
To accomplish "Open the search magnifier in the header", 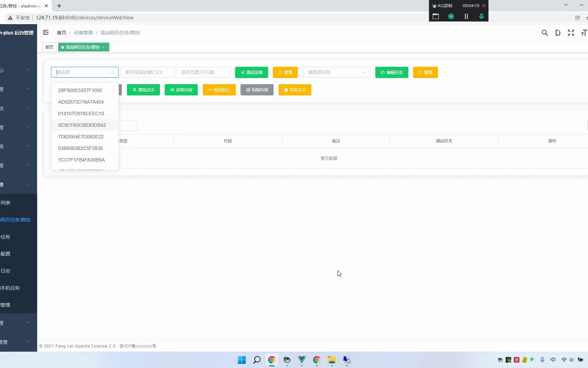I will click(544, 33).
